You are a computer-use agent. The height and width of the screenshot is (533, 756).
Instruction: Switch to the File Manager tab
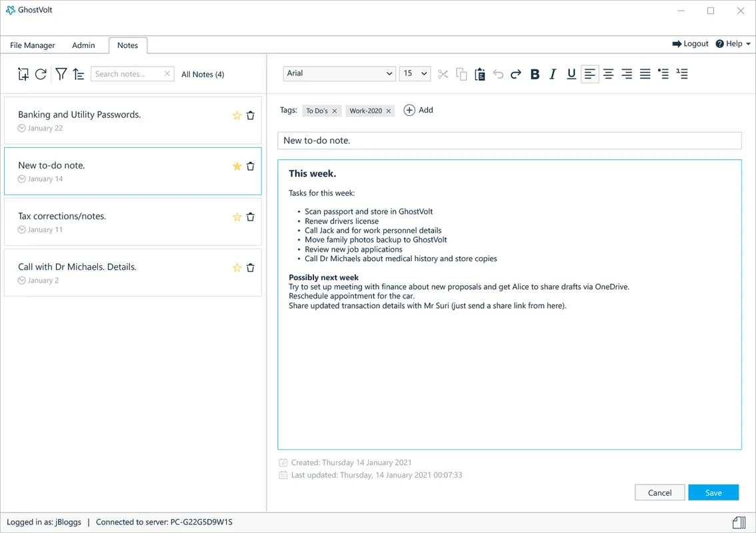pos(32,45)
